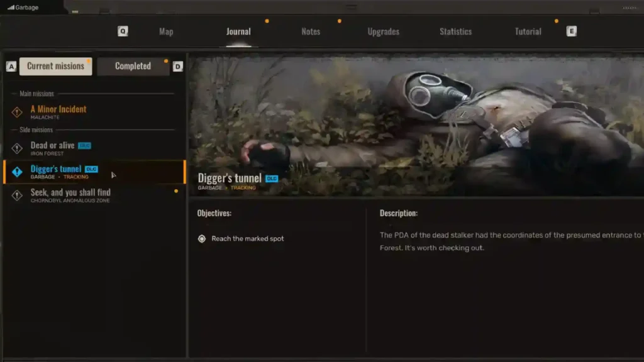This screenshot has width=644, height=362.
Task: Switch to the Map tab
Action: coord(166,31)
